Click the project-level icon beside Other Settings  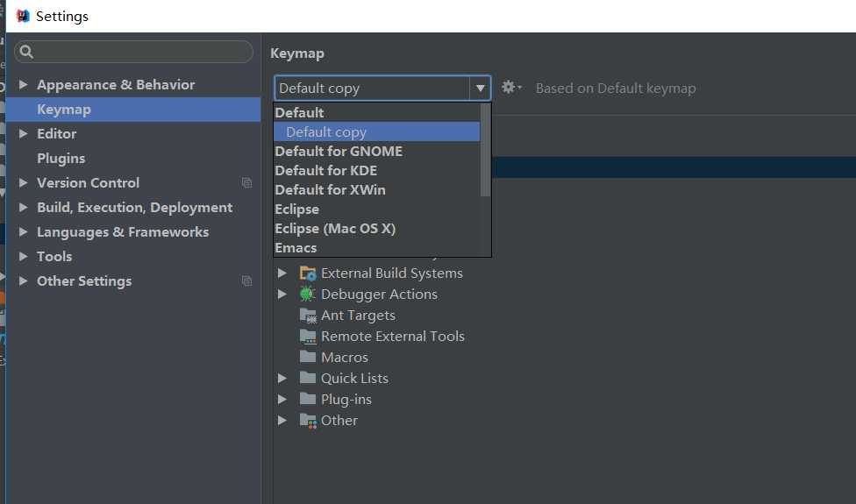[x=246, y=280]
